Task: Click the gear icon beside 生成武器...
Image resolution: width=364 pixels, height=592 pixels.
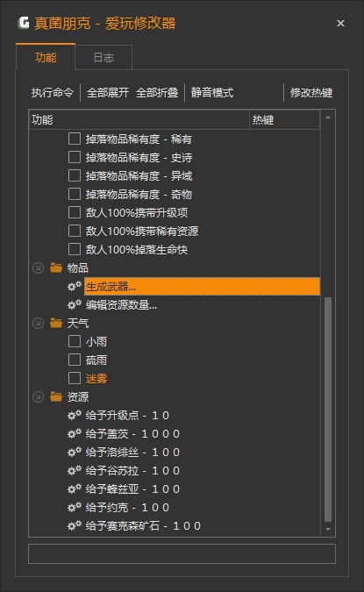Action: (x=75, y=286)
